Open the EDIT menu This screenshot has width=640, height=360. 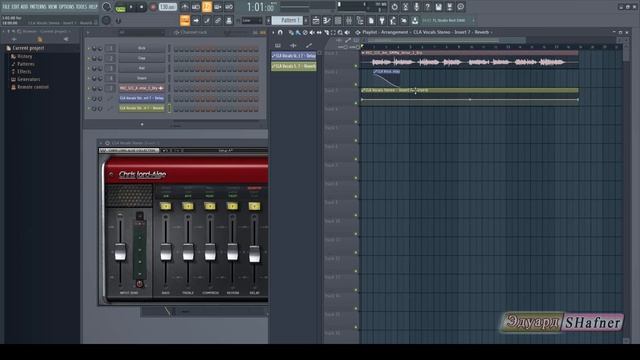(16, 7)
